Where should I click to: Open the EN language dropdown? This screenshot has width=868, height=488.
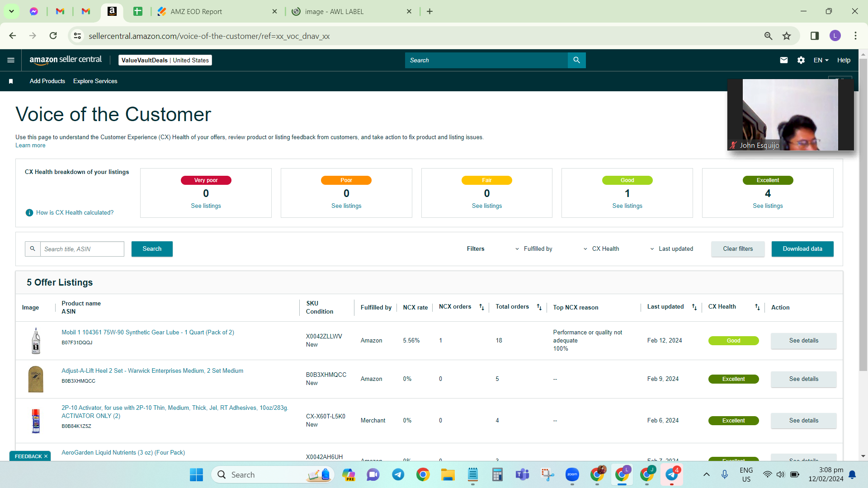tap(821, 60)
